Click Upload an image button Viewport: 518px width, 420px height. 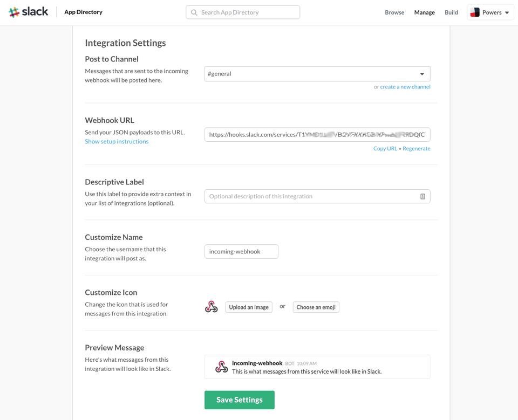pyautogui.click(x=249, y=307)
